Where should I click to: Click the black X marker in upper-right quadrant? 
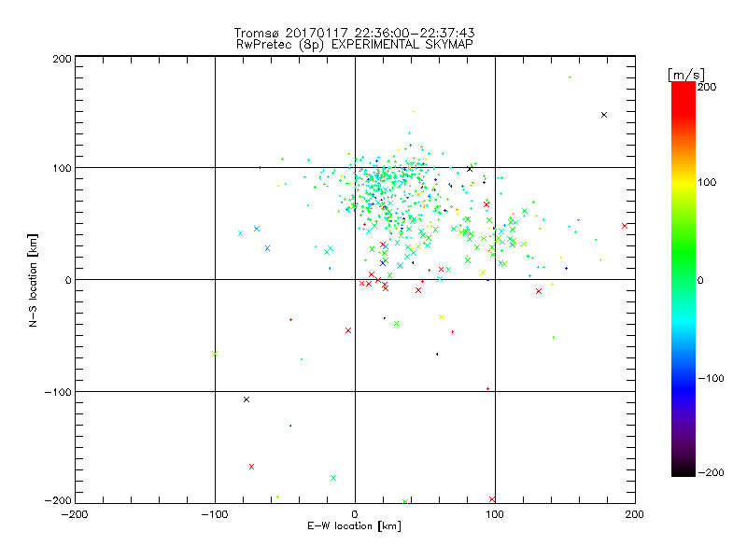tap(604, 115)
